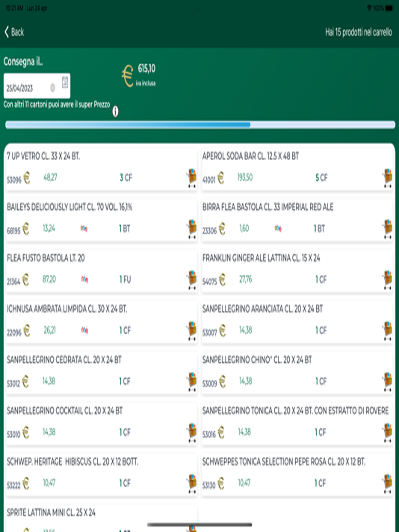This screenshot has height=532, width=399.
Task: Select 'ICHNUSA AMBRATA LIMPIDA' title
Action: (x=67, y=309)
